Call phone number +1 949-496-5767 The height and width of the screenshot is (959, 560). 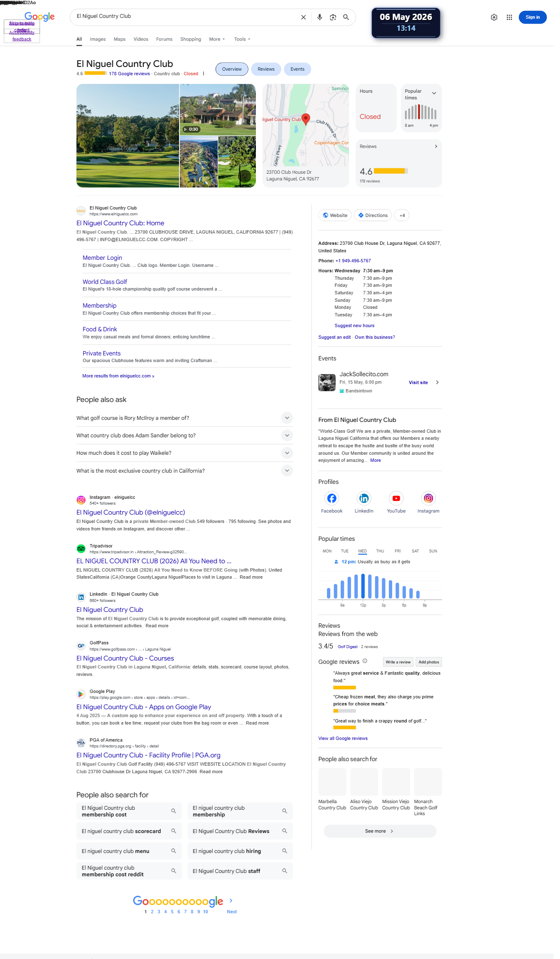(353, 261)
